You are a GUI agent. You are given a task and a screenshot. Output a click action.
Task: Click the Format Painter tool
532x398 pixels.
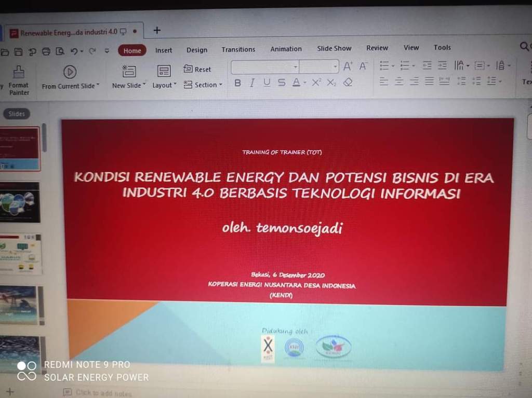click(19, 79)
